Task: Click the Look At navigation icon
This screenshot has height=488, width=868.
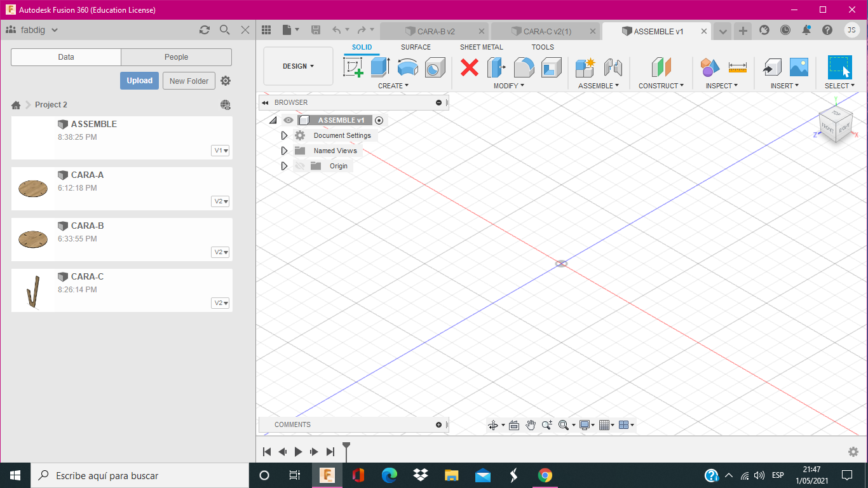Action: pyautogui.click(x=514, y=425)
